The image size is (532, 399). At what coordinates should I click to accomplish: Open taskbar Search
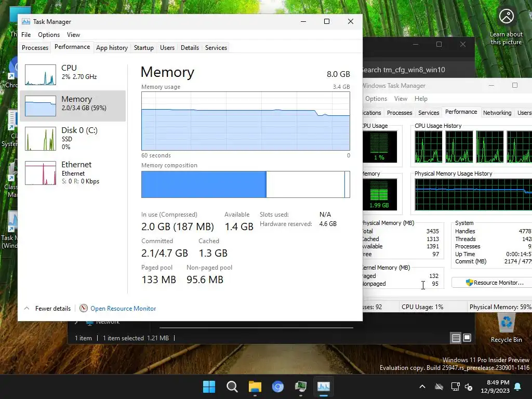click(232, 387)
